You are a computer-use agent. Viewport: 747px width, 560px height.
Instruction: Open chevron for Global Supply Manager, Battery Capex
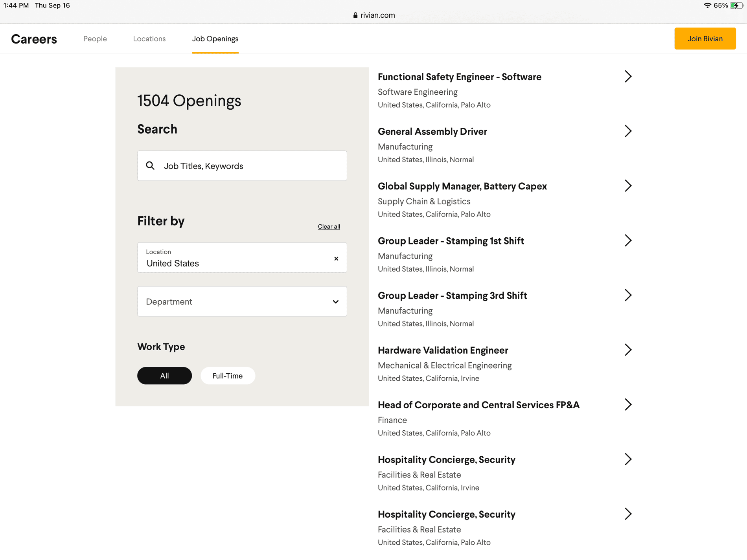pos(628,185)
